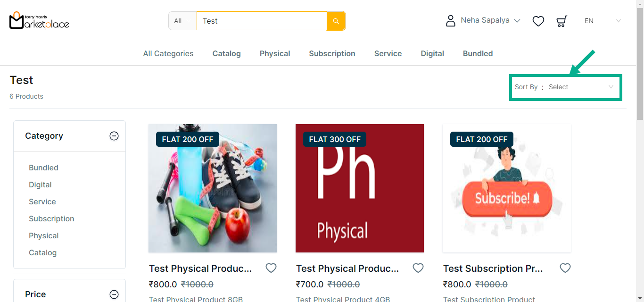Wishlist the 800 rupee Test Physical Product
Viewport: 644px width, 302px height.
271,268
